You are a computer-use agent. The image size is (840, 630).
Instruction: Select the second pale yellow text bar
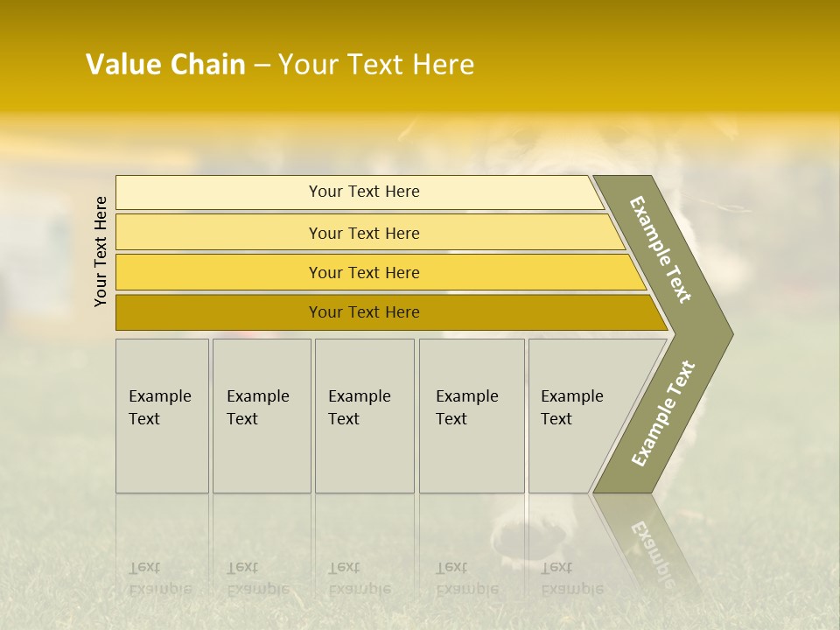click(369, 233)
